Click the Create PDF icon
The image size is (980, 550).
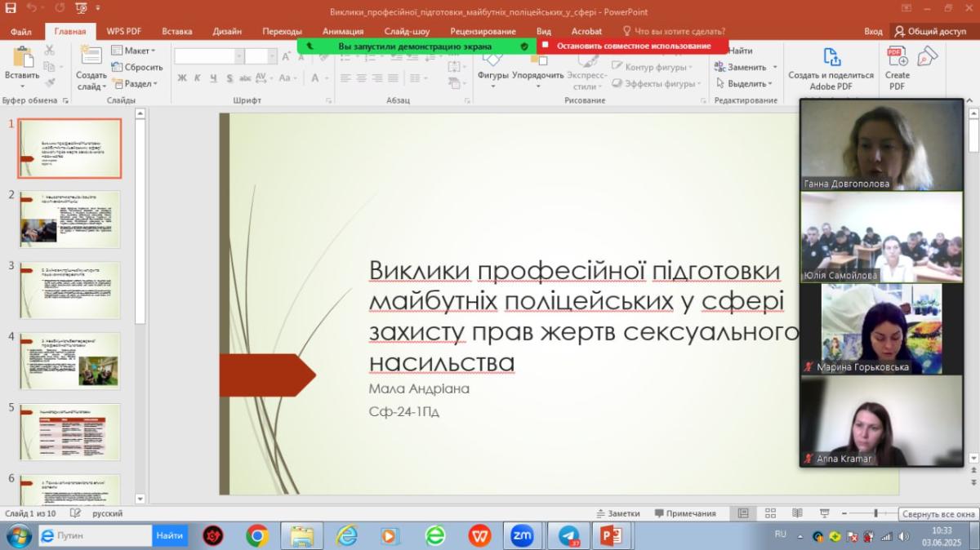click(x=897, y=59)
